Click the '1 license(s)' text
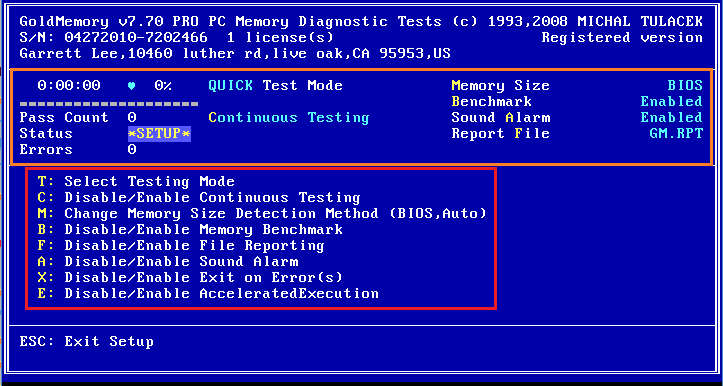This screenshot has height=386, width=723. [280, 37]
